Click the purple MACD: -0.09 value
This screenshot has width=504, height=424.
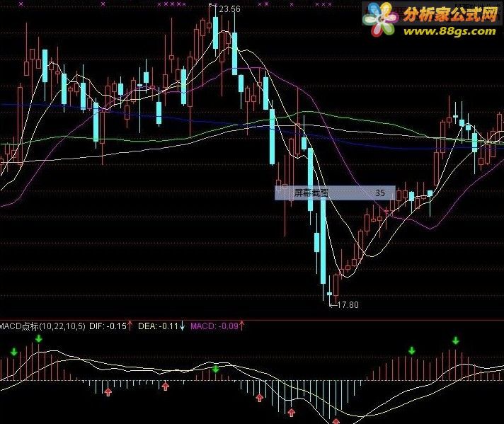pos(214,326)
